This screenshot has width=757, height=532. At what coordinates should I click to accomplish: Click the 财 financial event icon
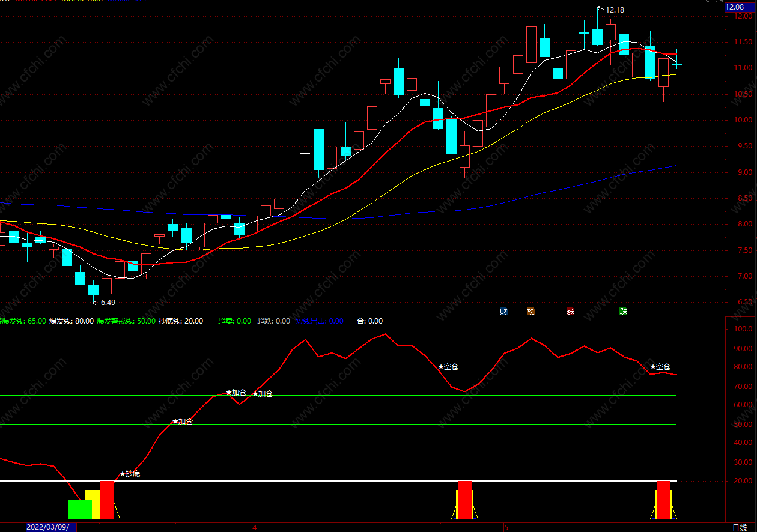503,311
